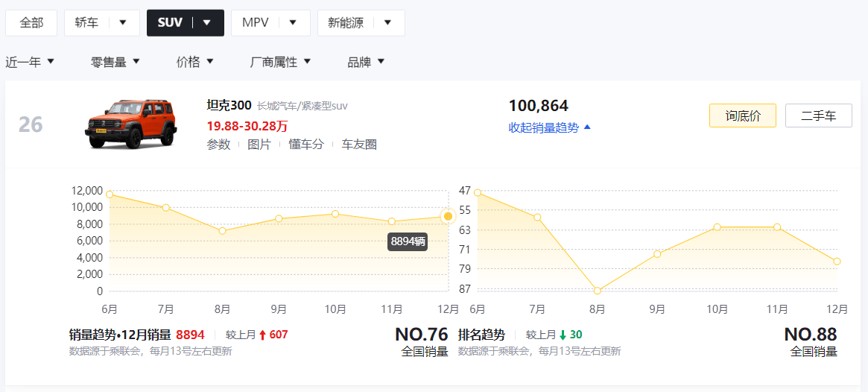868x392 pixels.
Task: Select the 全部 category tab
Action: coord(31,22)
